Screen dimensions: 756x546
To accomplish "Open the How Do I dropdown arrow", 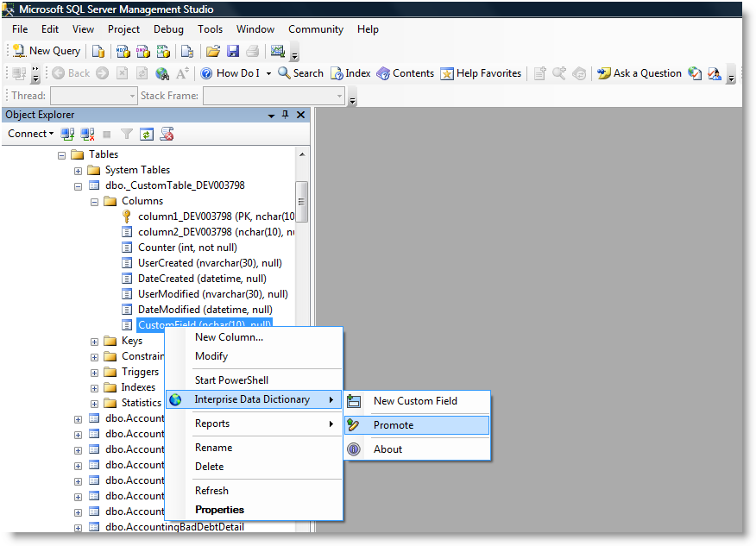I will click(268, 73).
